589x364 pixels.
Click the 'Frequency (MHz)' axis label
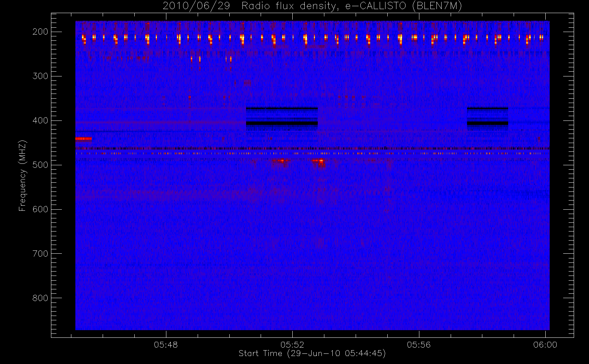[23, 175]
